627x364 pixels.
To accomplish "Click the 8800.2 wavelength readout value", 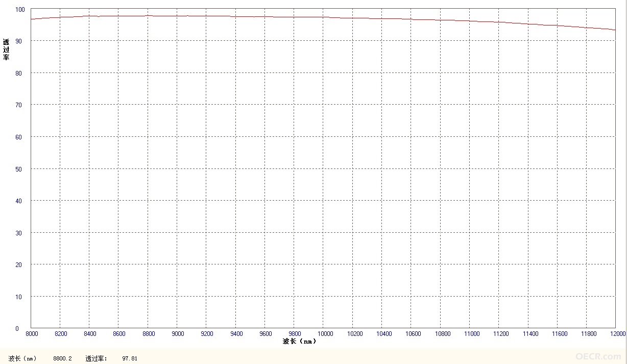I will click(62, 358).
